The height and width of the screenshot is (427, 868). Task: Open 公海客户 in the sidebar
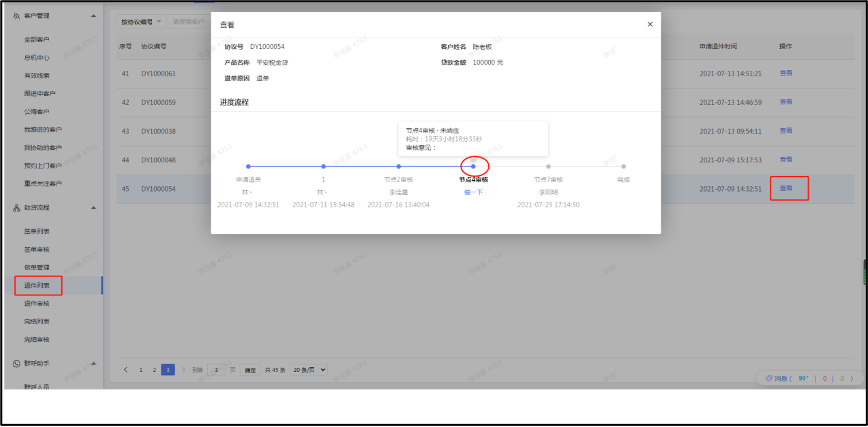[37, 111]
